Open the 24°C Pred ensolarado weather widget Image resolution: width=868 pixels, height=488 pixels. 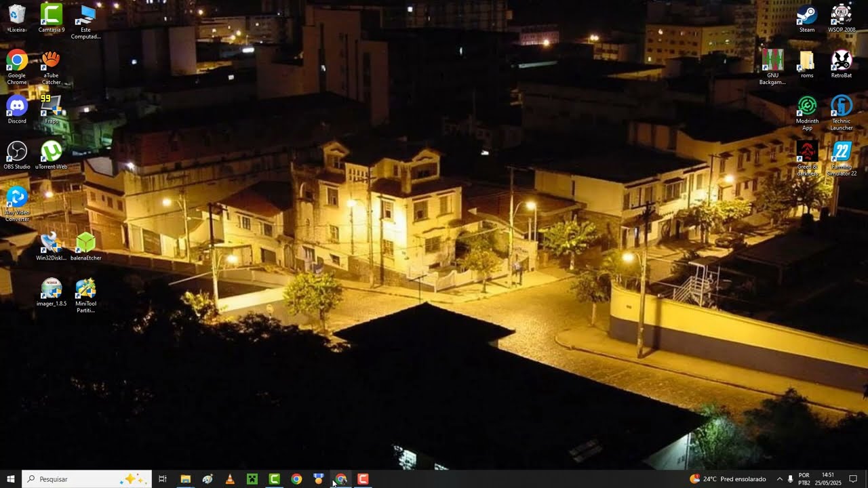(x=728, y=479)
